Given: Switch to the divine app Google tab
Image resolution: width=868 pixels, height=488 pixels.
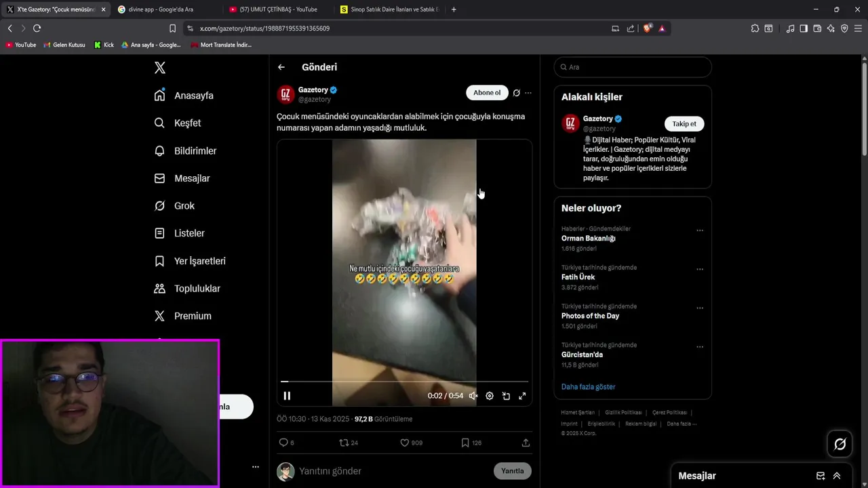Looking at the screenshot, I should coord(166,9).
